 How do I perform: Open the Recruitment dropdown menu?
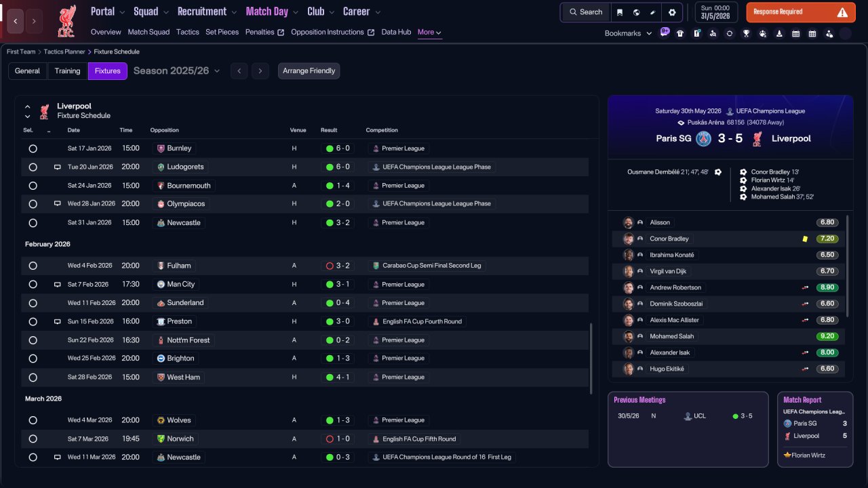pyautogui.click(x=207, y=12)
